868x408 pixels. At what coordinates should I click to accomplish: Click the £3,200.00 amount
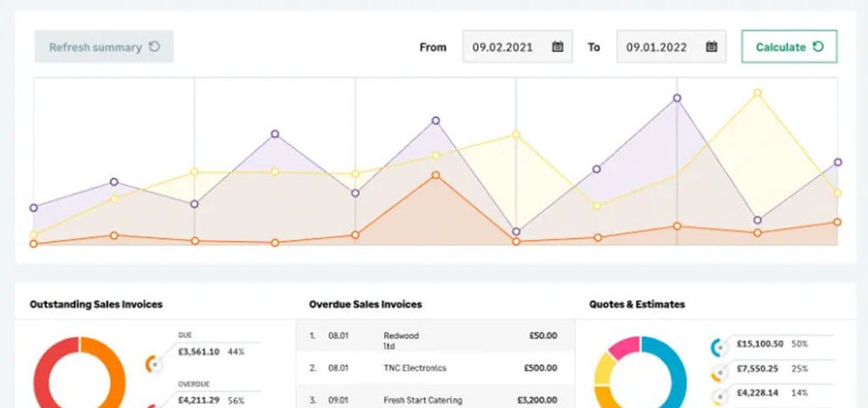[537, 399]
